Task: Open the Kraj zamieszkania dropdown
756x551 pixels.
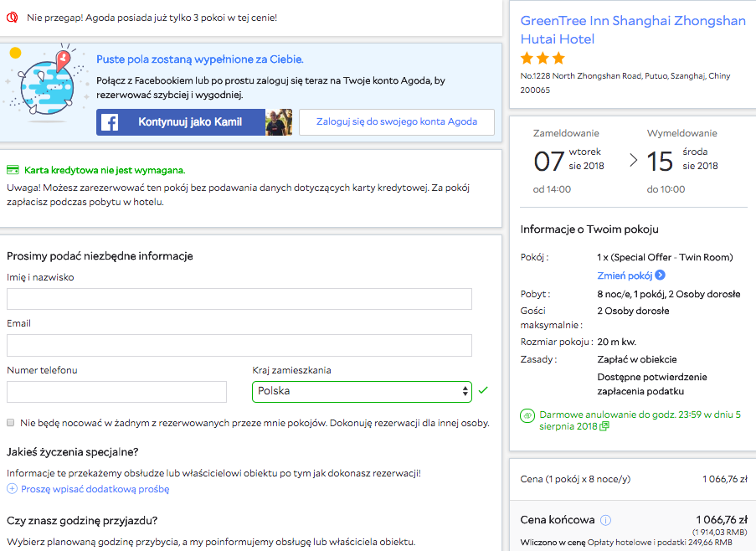Action: pyautogui.click(x=362, y=391)
